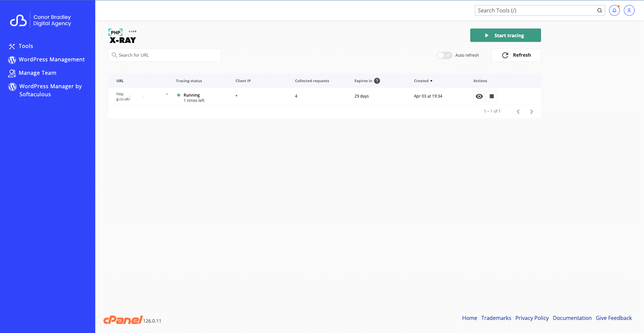The image size is (644, 333).
Task: Open Tools in sidebar
Action: click(21, 46)
